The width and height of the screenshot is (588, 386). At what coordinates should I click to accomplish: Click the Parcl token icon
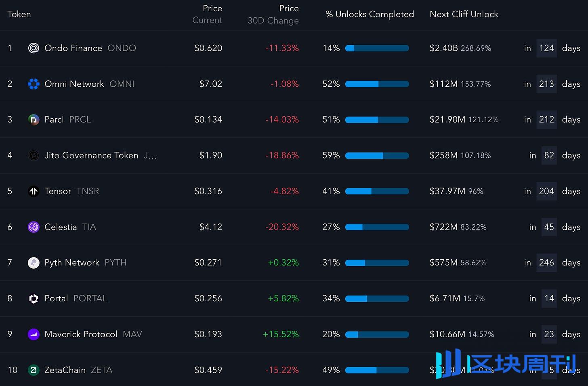(34, 120)
